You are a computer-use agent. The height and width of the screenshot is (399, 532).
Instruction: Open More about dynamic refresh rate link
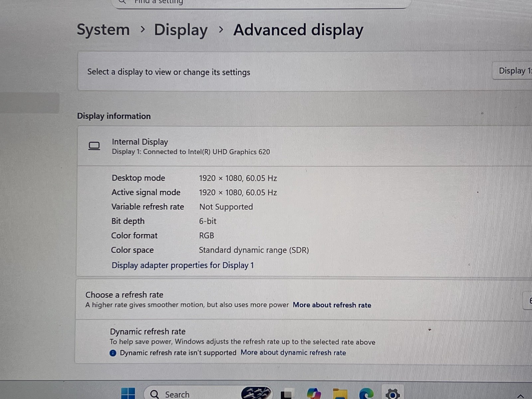point(293,353)
